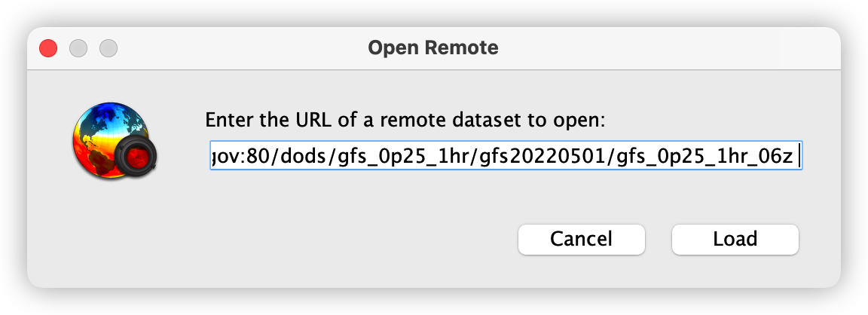
Task: Click the Panoply globe application icon
Action: [x=113, y=141]
